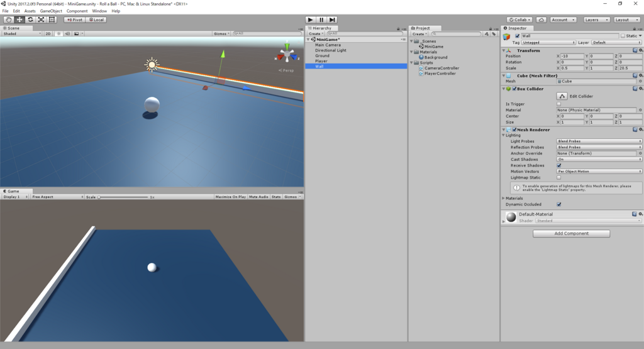Image resolution: width=644 pixels, height=349 pixels.
Task: Open the Tag dropdown
Action: 548,42
